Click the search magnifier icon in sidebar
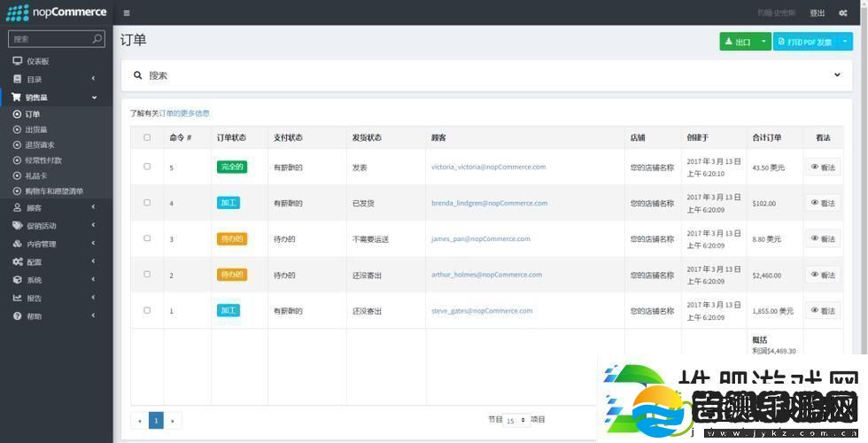The image size is (868, 443). click(97, 39)
